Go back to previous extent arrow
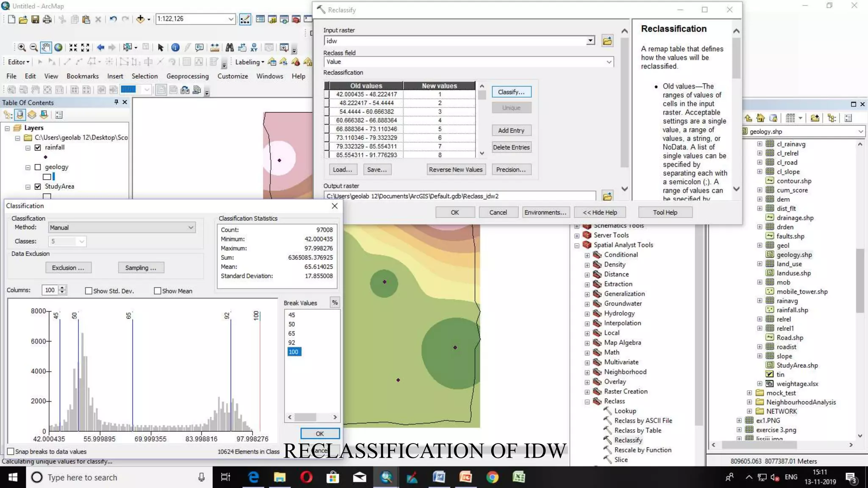 tap(100, 47)
